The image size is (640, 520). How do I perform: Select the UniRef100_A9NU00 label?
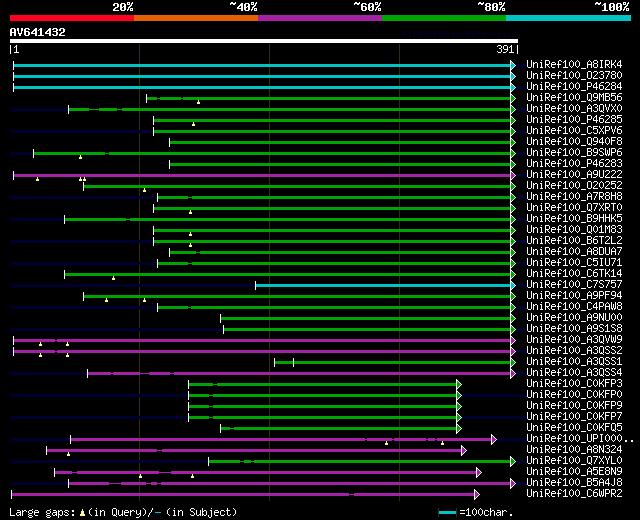click(x=574, y=318)
